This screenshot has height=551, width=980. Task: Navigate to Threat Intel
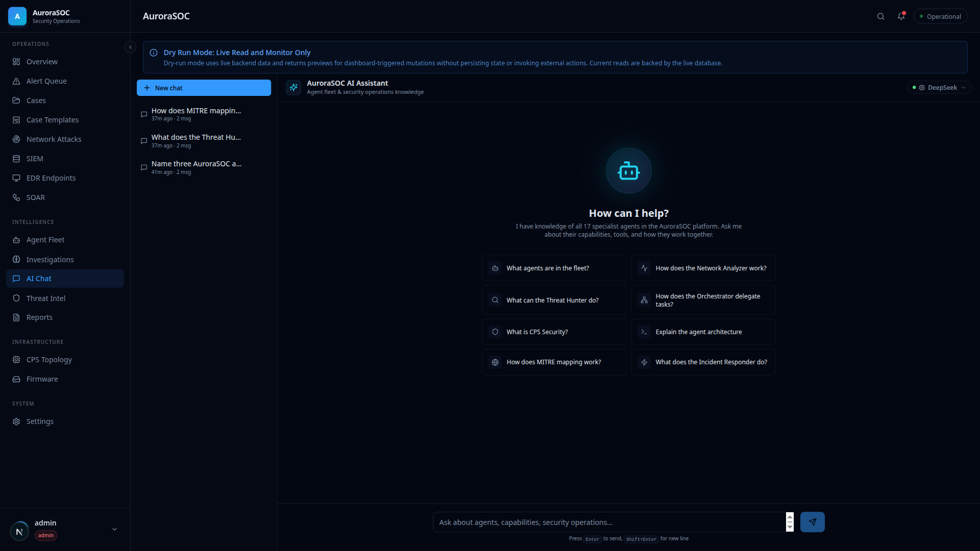coord(65,298)
